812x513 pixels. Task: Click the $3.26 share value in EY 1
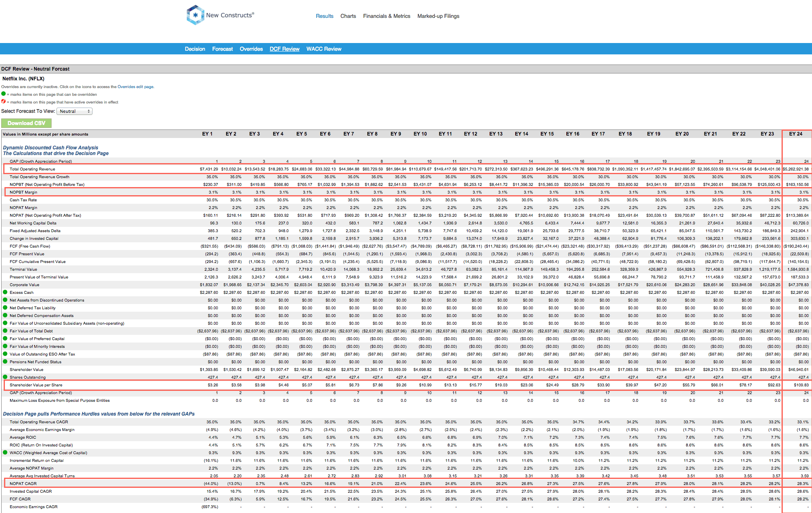coord(213,385)
